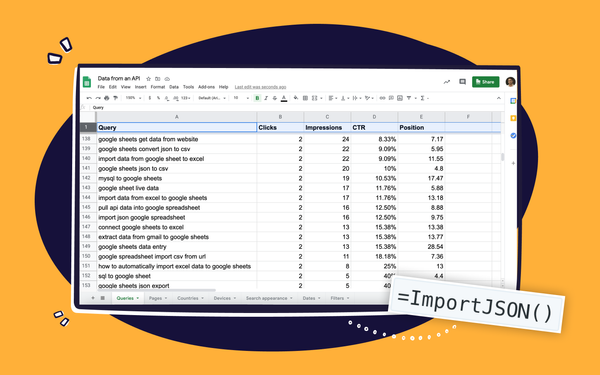
Task: Open the Tools menu
Action: (x=188, y=87)
